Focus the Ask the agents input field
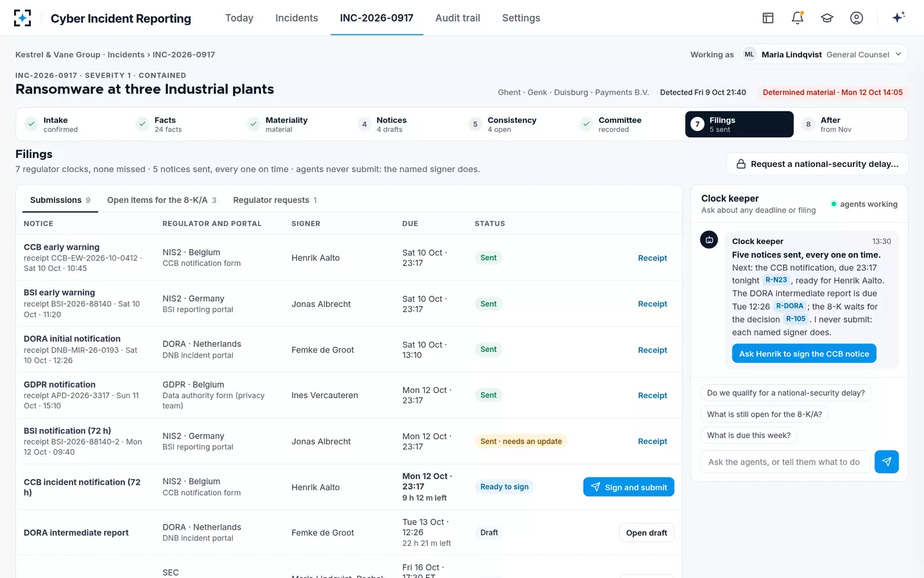The height and width of the screenshot is (578, 924). pyautogui.click(x=785, y=462)
